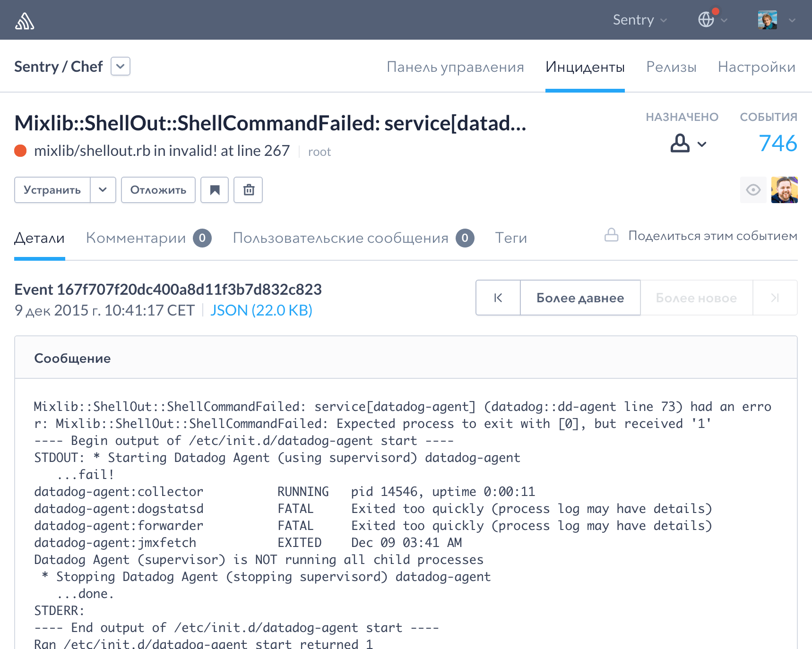Click the Event 167f707f20dc400a8d11f3b7d832c823 heading
812x649 pixels.
[168, 289]
